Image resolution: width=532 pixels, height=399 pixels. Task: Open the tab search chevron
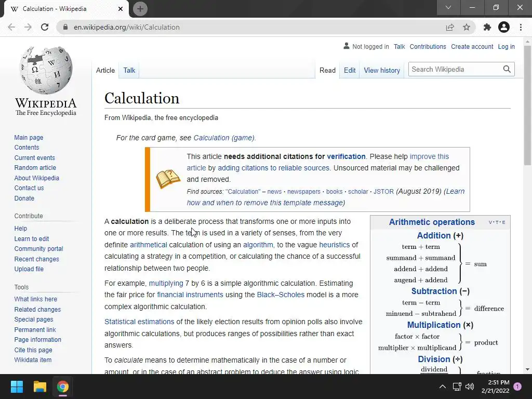448,7
